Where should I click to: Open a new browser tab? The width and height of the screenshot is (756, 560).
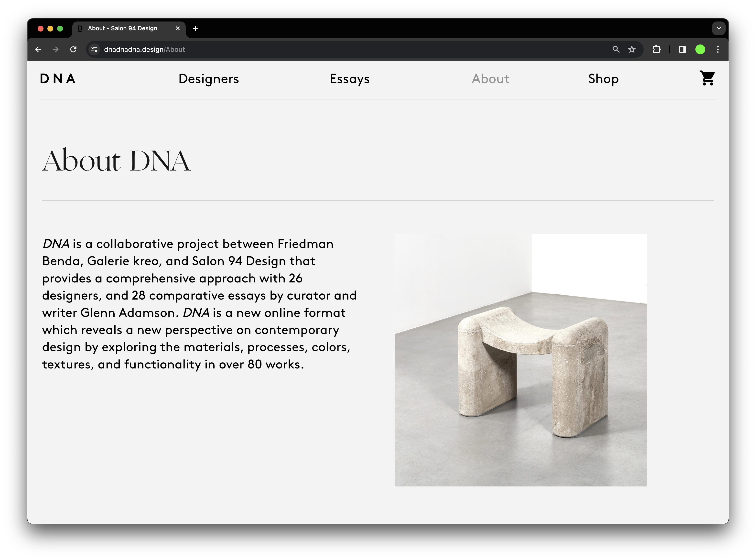195,29
